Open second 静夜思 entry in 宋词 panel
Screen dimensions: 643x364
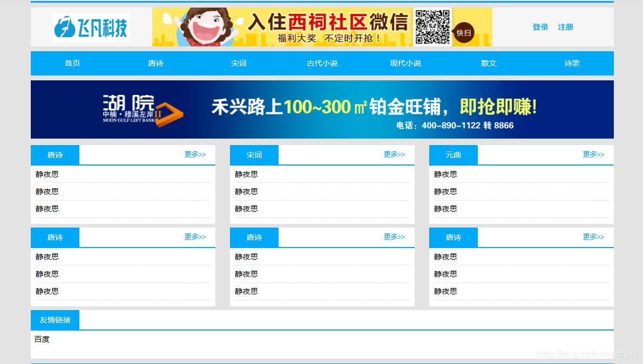(246, 191)
